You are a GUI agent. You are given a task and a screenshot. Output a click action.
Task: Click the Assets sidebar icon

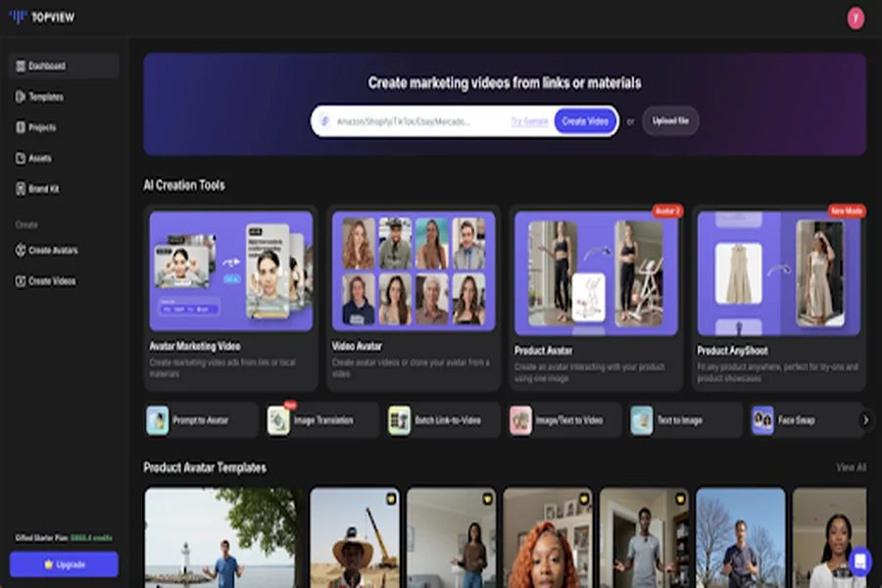click(x=21, y=158)
